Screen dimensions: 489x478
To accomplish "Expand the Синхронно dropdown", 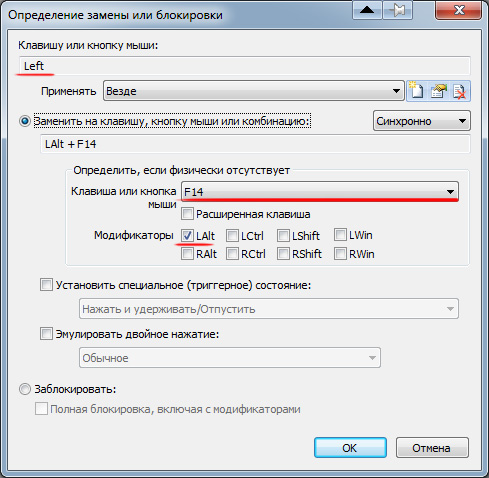I will tap(422, 121).
